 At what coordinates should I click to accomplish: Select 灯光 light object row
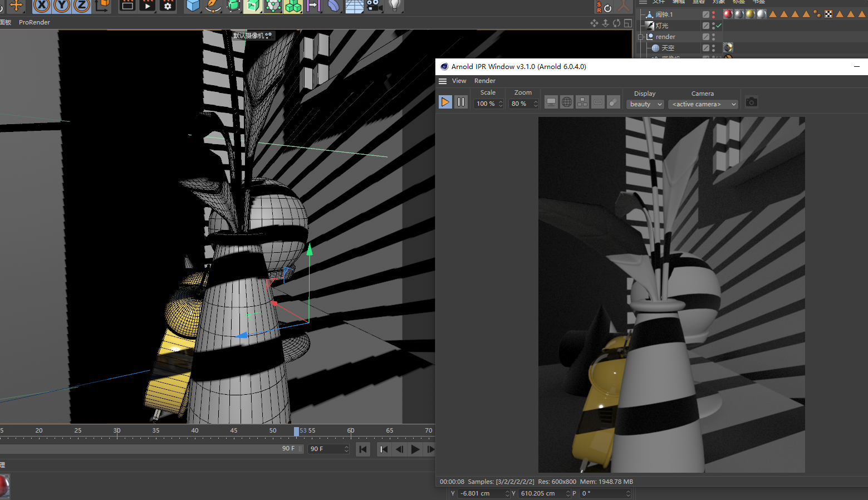point(661,26)
